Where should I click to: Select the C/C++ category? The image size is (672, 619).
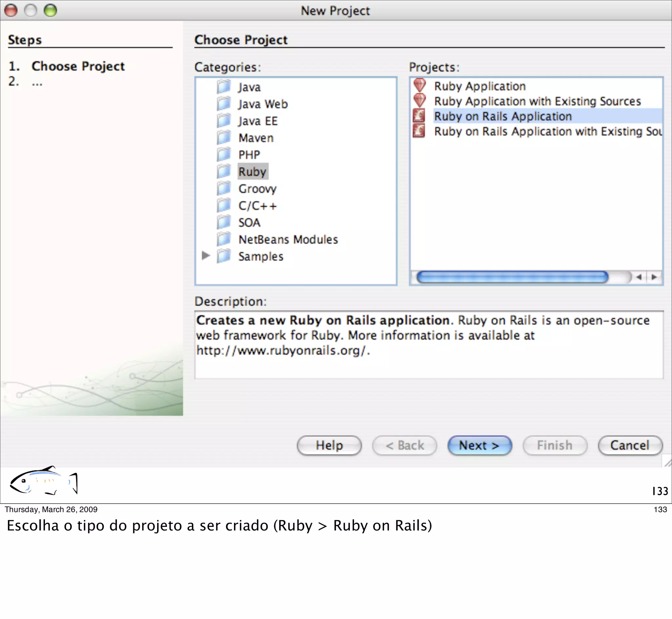click(257, 205)
